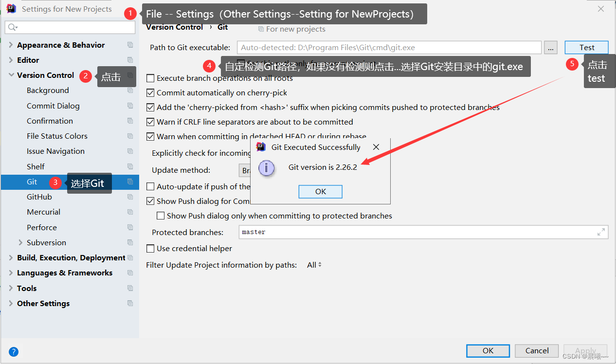
Task: Expand the Tools section
Action: [11, 288]
